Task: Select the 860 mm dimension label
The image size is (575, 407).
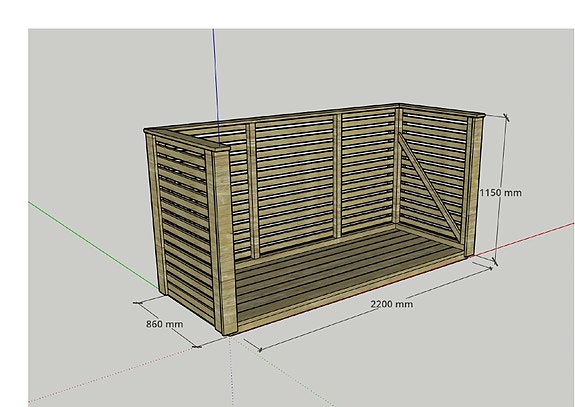Action: 165,324
